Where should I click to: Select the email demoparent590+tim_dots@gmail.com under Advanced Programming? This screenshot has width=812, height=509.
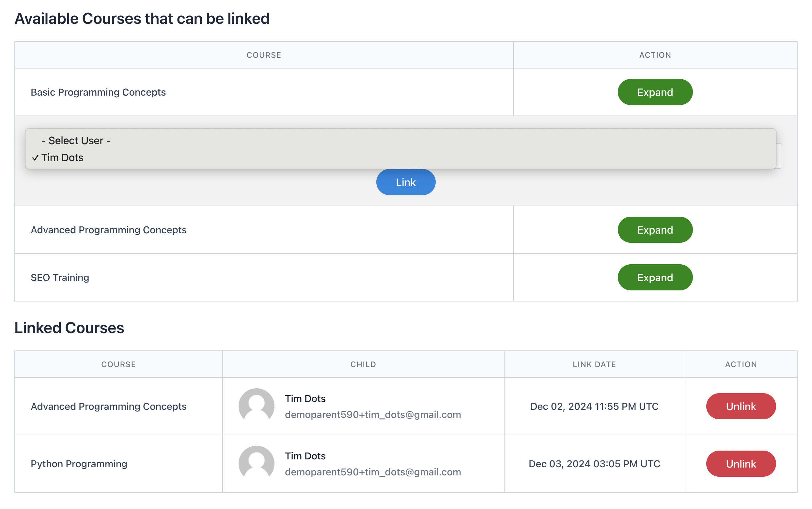point(373,415)
